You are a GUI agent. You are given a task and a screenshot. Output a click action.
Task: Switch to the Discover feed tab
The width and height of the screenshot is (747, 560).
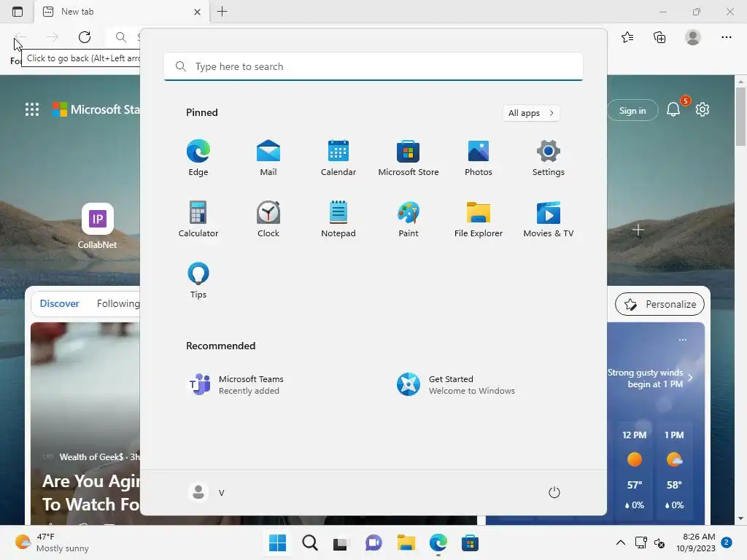tap(60, 304)
